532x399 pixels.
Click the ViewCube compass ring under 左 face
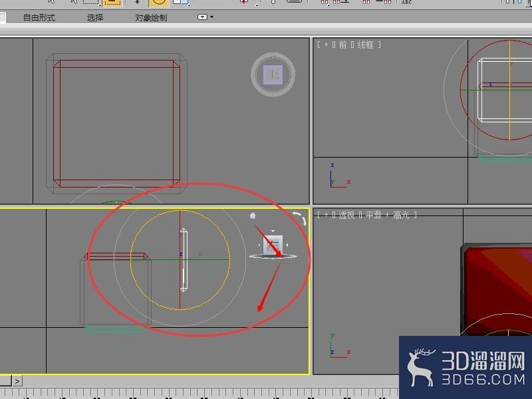tap(273, 257)
